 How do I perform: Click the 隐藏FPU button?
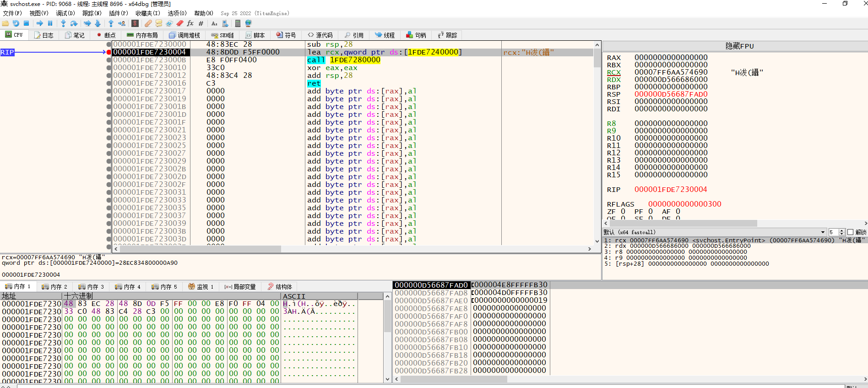click(739, 46)
